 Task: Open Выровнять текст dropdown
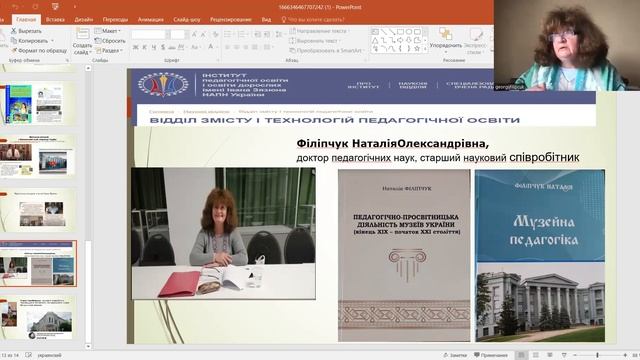(315, 41)
